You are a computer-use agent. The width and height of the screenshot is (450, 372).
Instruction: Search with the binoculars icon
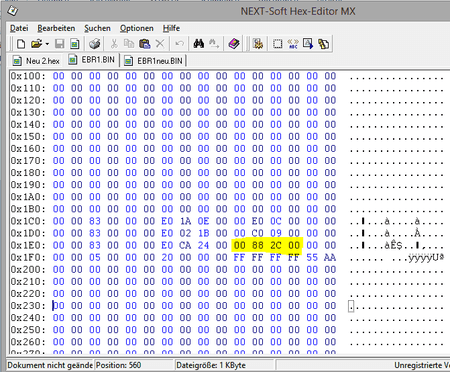tap(199, 44)
